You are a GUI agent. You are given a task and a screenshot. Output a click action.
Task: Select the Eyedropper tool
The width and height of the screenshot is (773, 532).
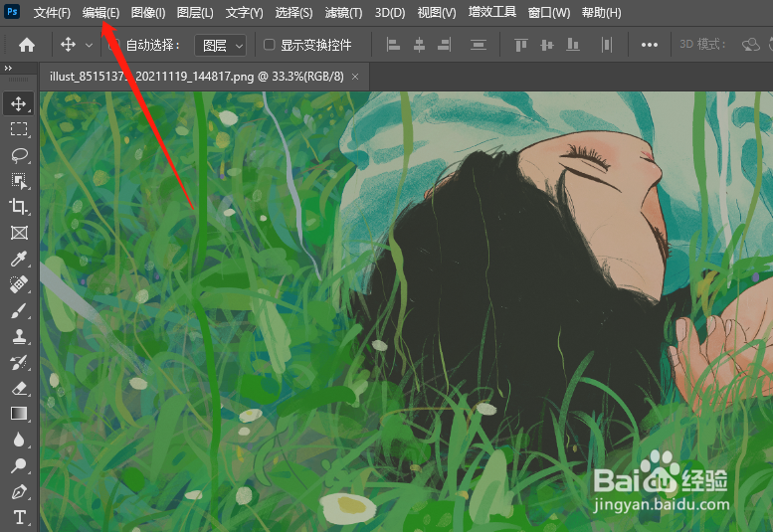coord(19,259)
